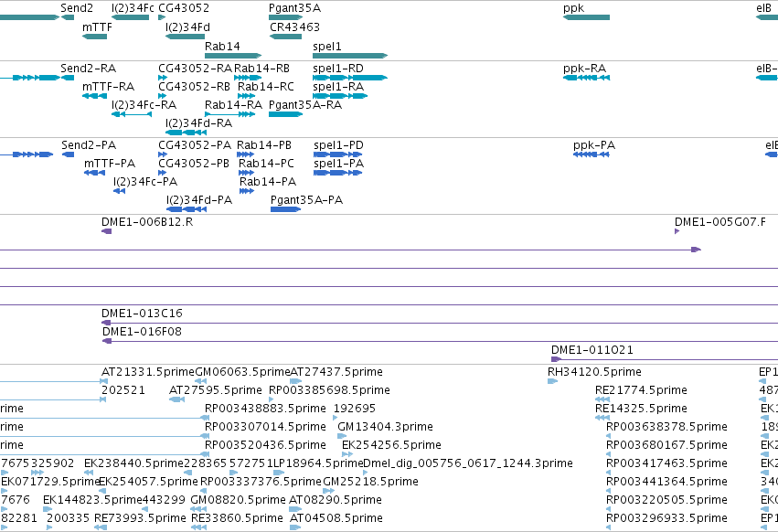Click the DME1-005G07.F clone end
The width and height of the screenshot is (778, 532).
click(677, 231)
